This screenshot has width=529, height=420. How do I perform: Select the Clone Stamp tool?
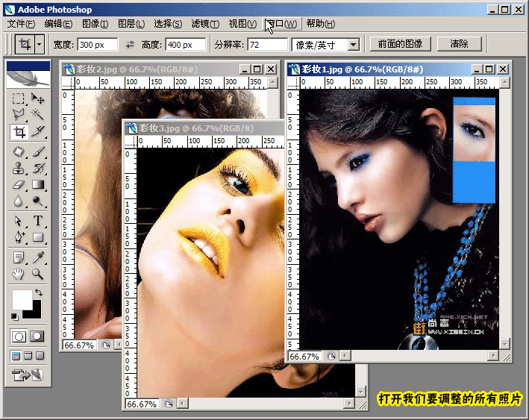tap(19, 168)
